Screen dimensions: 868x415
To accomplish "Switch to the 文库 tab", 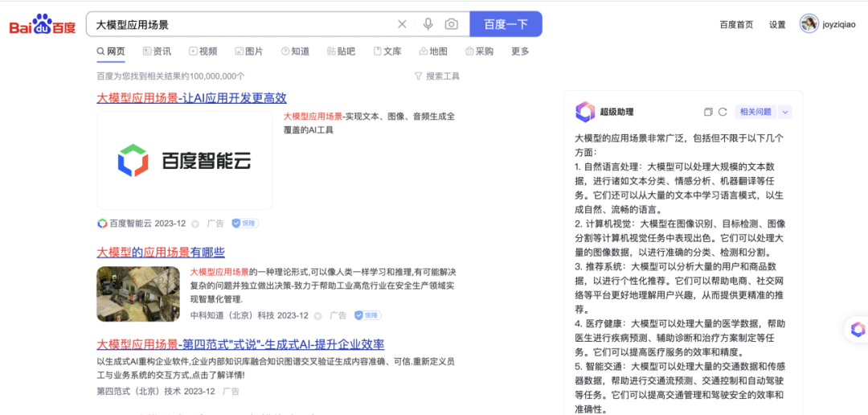I will pyautogui.click(x=387, y=51).
